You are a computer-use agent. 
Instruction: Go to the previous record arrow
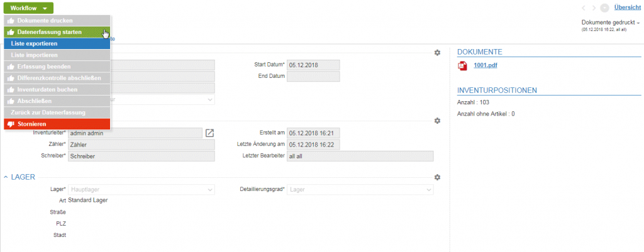click(x=584, y=8)
